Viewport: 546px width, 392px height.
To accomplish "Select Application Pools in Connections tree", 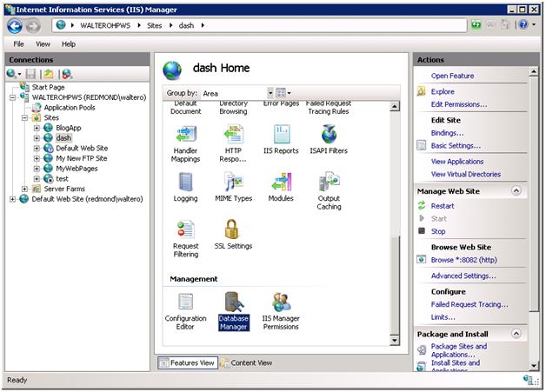I will tap(70, 108).
